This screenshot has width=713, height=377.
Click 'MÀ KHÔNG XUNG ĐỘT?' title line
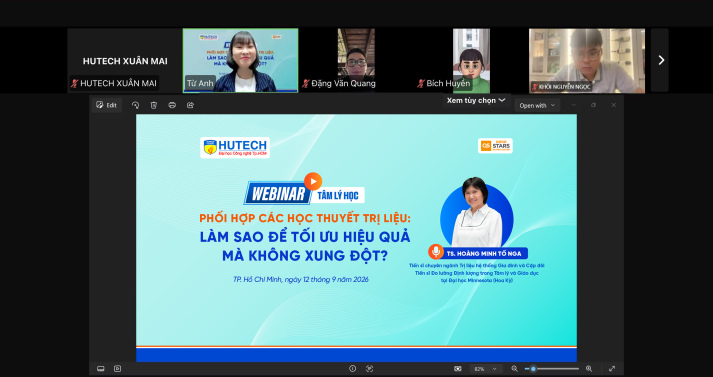point(305,256)
